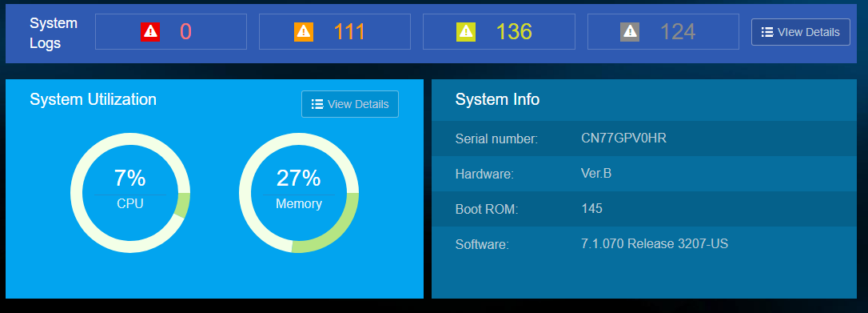Viewport: 868px width, 313px height.
Task: Click the Serial number: label
Action: [x=496, y=139]
